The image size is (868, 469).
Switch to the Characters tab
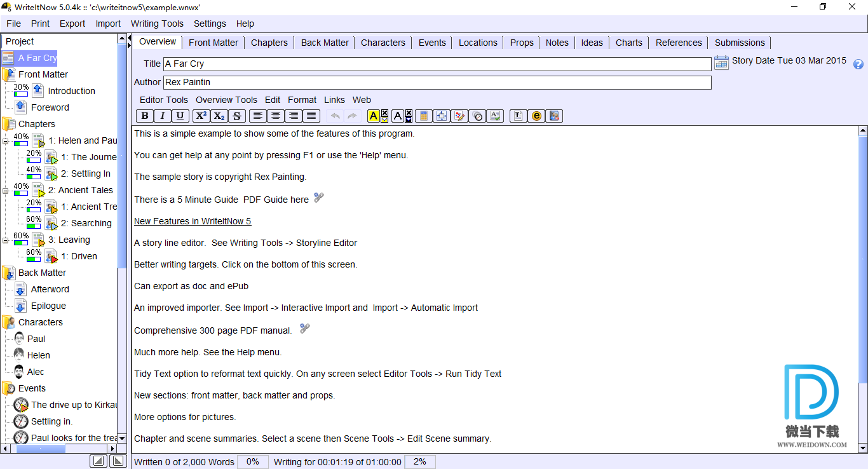click(383, 43)
